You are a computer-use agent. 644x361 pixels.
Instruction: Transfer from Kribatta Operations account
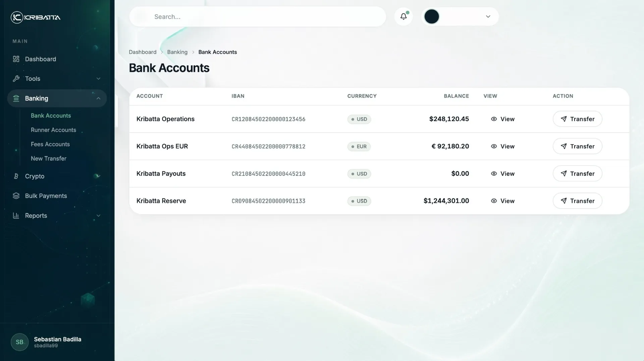tap(577, 119)
